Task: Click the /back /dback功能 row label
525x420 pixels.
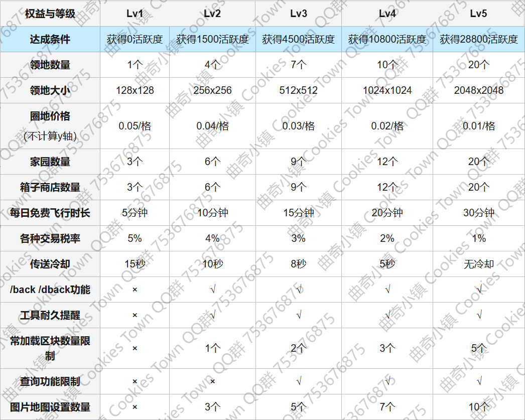Action: [50, 290]
